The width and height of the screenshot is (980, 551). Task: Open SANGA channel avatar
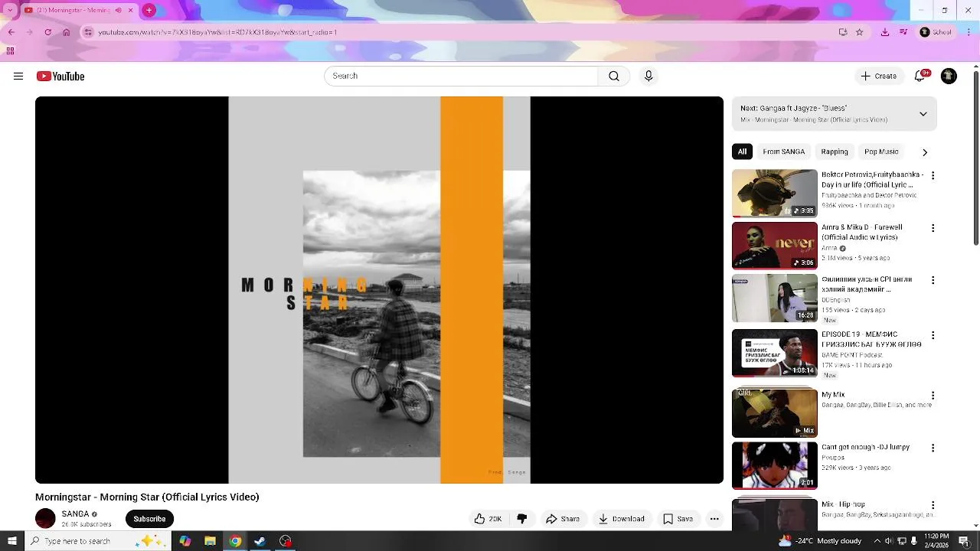click(x=45, y=519)
